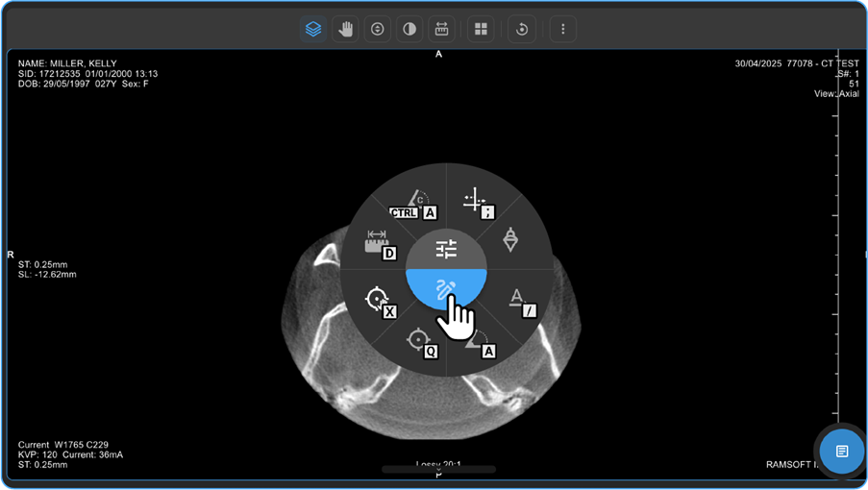Select the pan hand tool

coord(344,29)
